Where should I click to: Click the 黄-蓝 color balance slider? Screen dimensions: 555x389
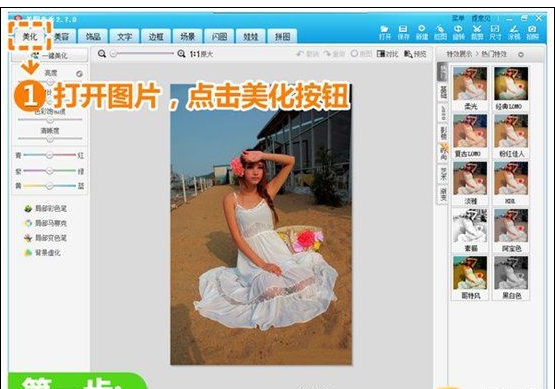click(50, 186)
